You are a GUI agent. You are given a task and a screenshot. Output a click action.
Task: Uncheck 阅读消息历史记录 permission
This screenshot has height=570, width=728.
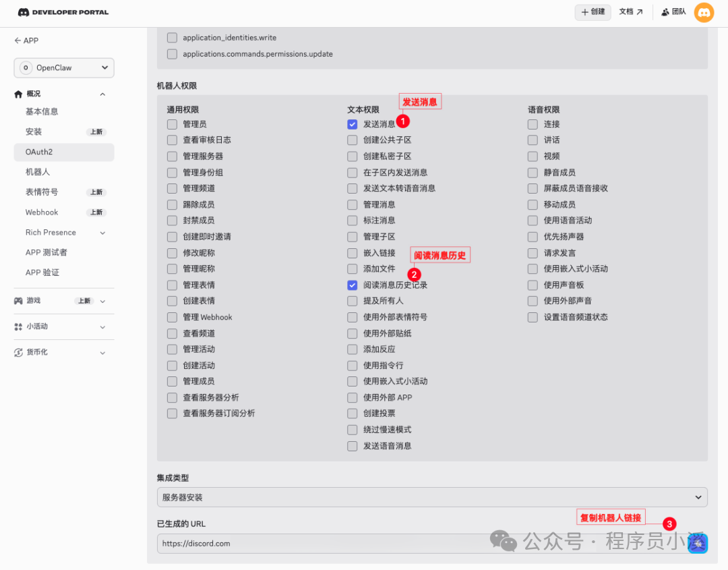point(353,285)
